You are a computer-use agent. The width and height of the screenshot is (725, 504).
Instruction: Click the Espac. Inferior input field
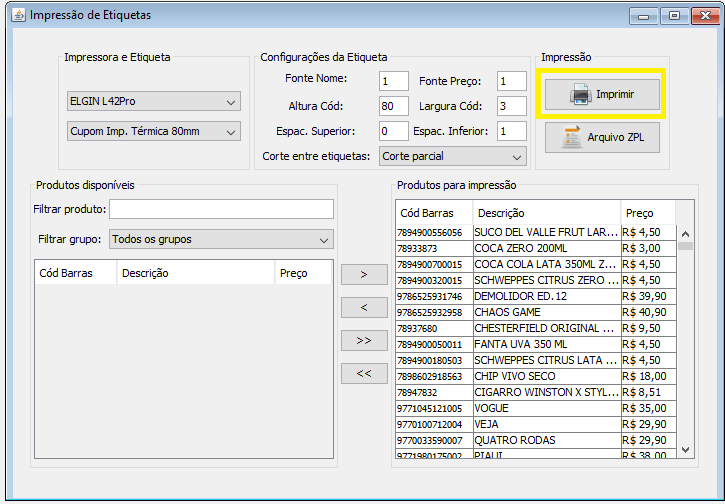point(512,131)
